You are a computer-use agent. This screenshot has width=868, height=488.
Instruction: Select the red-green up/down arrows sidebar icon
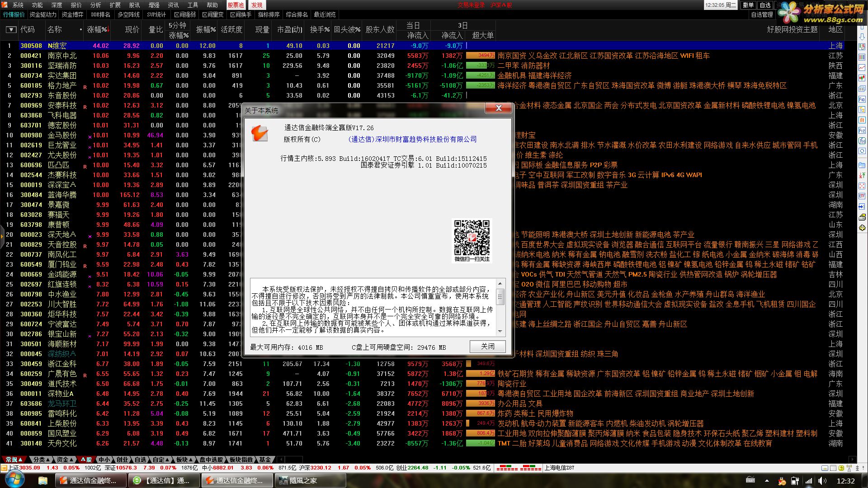coord(862,175)
